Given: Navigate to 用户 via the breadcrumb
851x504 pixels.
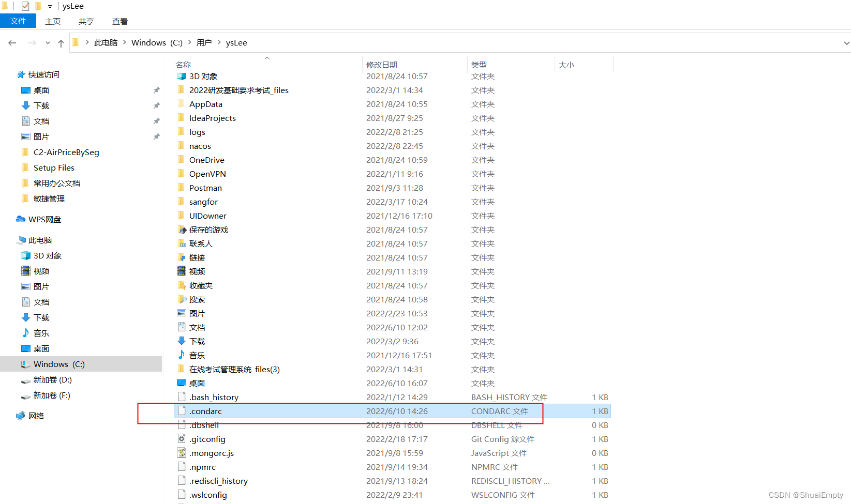Looking at the screenshot, I should [204, 42].
